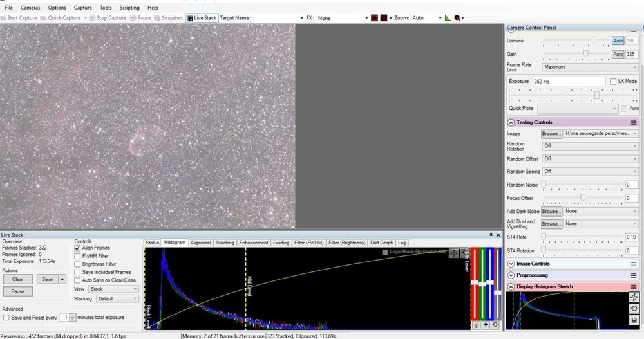Expand the Image Controls section
The height and width of the screenshot is (339, 644).
click(x=511, y=264)
